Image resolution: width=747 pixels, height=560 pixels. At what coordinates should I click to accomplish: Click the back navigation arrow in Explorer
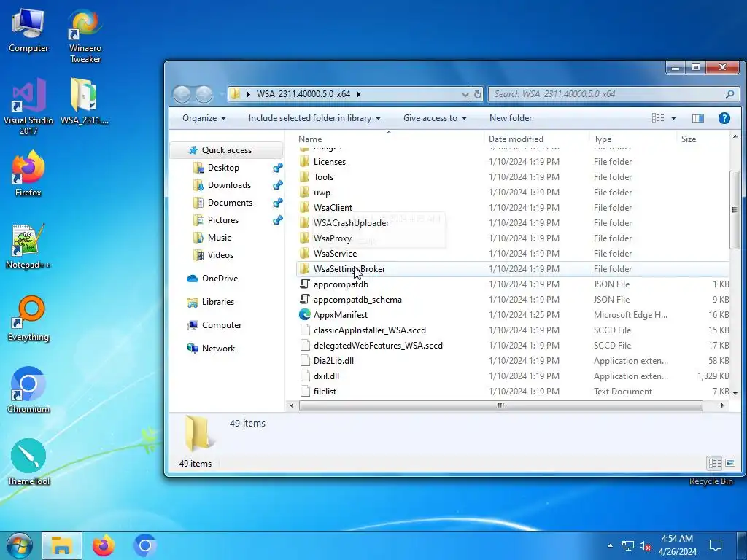182,94
